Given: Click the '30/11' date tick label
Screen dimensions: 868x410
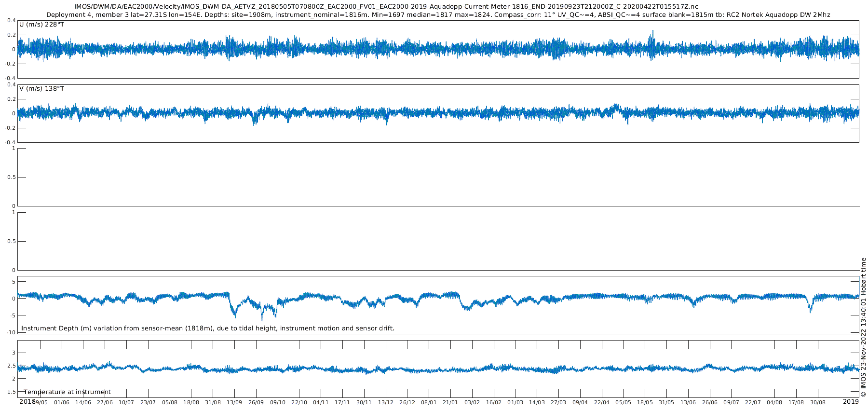Looking at the screenshot, I should pos(364,402).
